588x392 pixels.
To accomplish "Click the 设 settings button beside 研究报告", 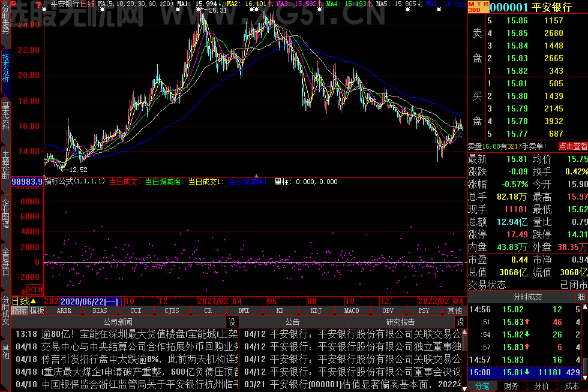I will coord(461,322).
